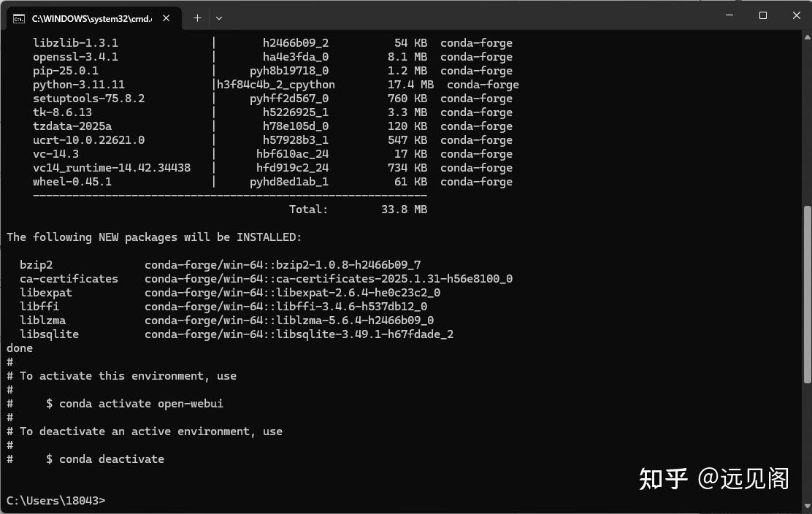Click the libsqlite-3.49.1 package line
This screenshot has width=812, height=514.
[x=237, y=334]
